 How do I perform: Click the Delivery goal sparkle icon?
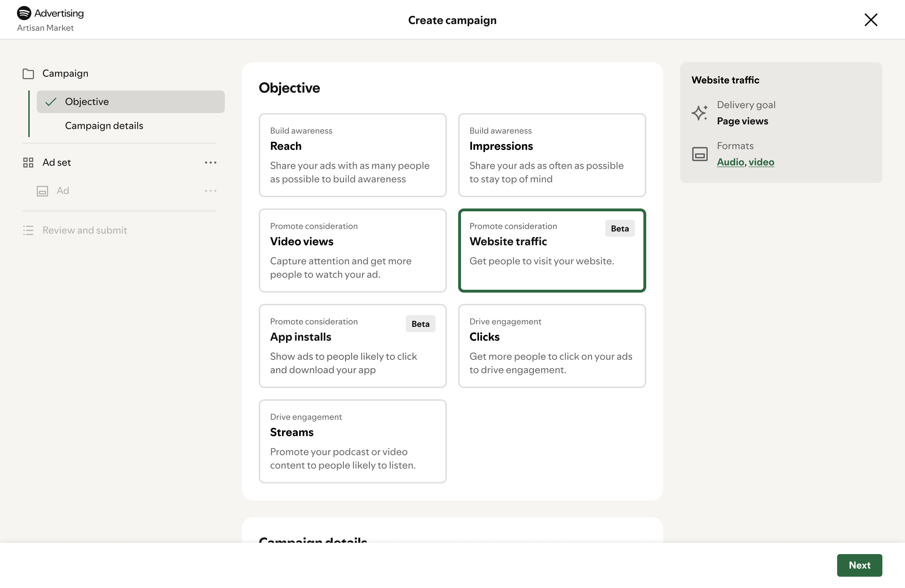click(699, 113)
